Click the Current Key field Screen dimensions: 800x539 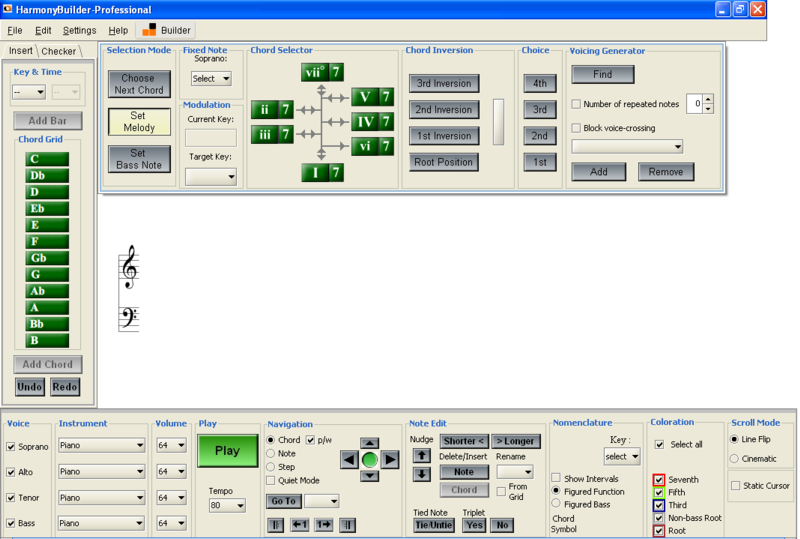coord(211,137)
